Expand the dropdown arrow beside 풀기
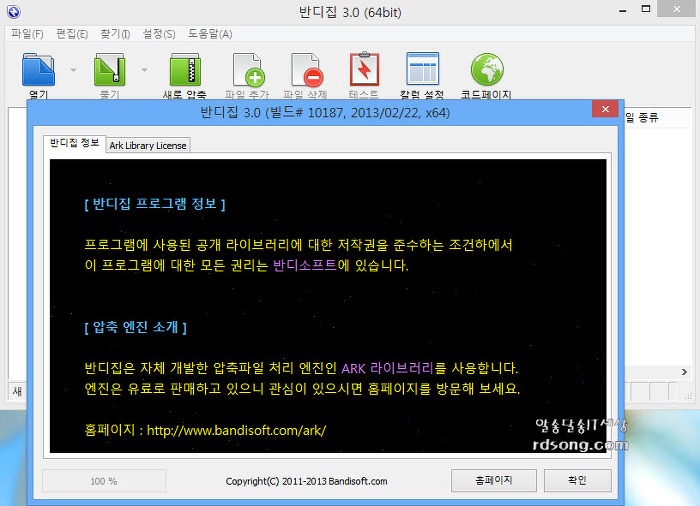 [144, 71]
